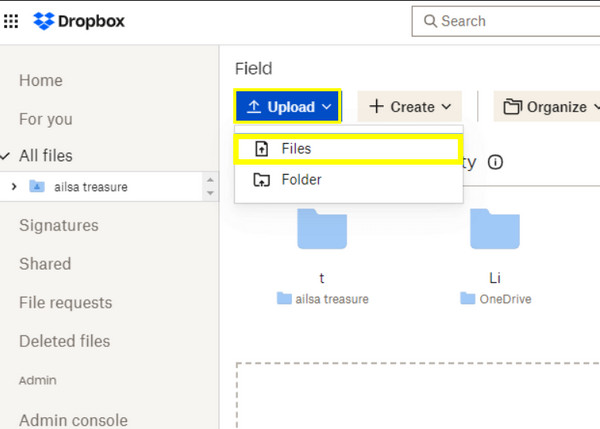This screenshot has width=600, height=429.
Task: Open the folder thumbnail named Li
Action: (495, 229)
